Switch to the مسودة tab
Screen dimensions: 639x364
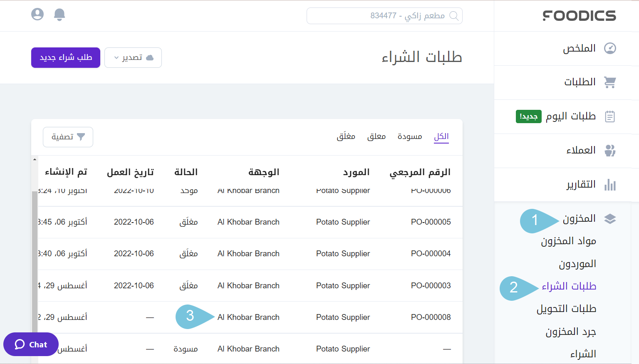(409, 136)
